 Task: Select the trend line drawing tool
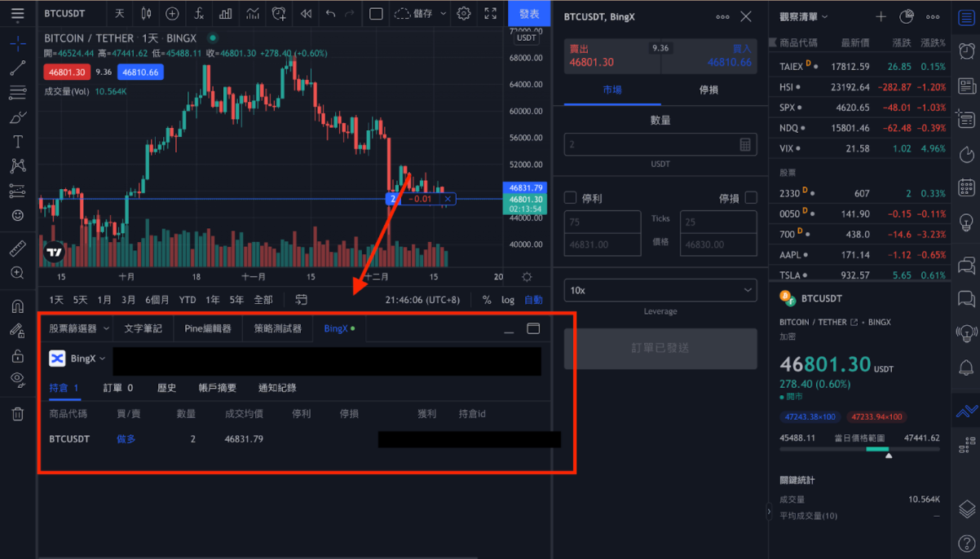17,68
